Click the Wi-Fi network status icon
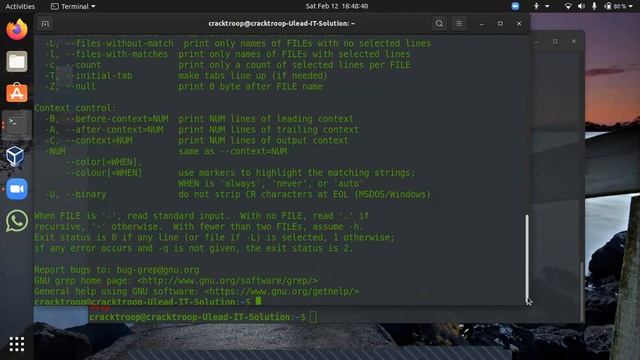 tap(568, 6)
